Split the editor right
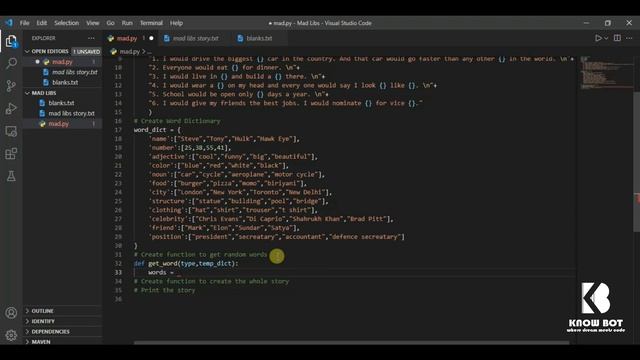Screen dimensions: 640x360 click(617, 38)
